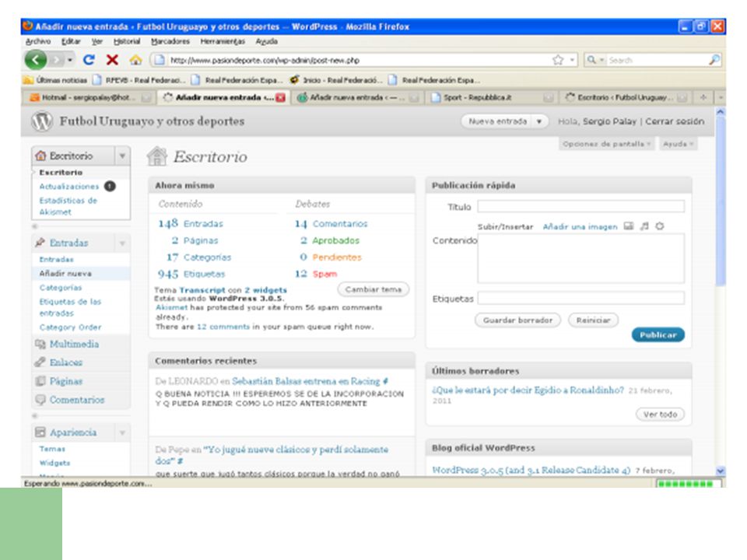Click the search magnifier icon in the search box
Screen dimensions: 747x560
[x=714, y=60]
